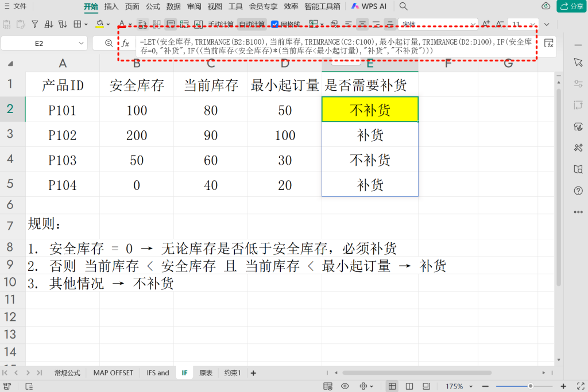Click the sort descending icon
588x392 pixels.
[63, 24]
